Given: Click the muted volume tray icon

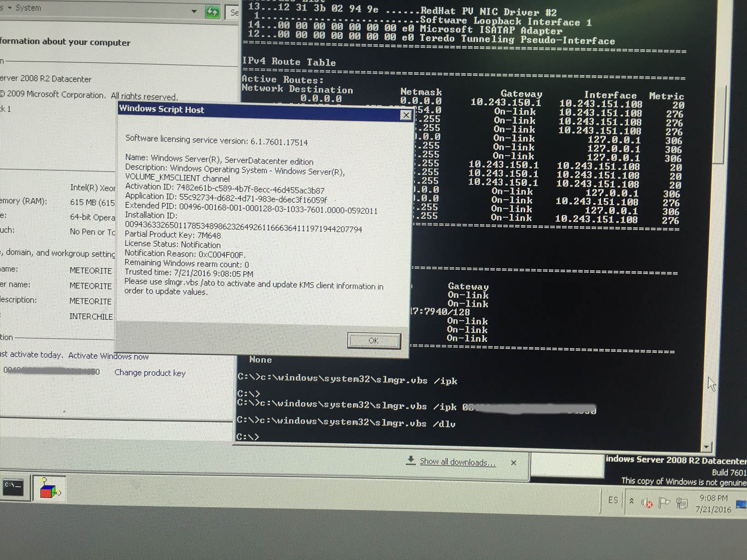Looking at the screenshot, I should point(647,503).
